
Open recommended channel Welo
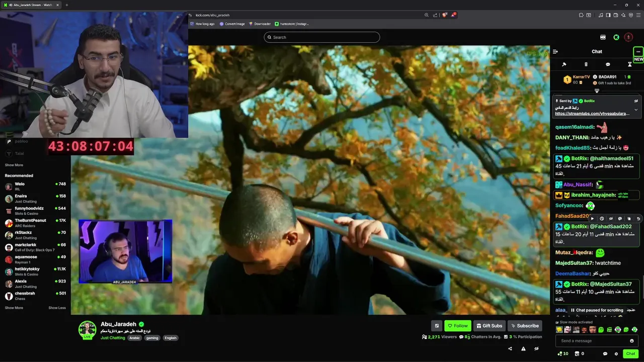35,186
